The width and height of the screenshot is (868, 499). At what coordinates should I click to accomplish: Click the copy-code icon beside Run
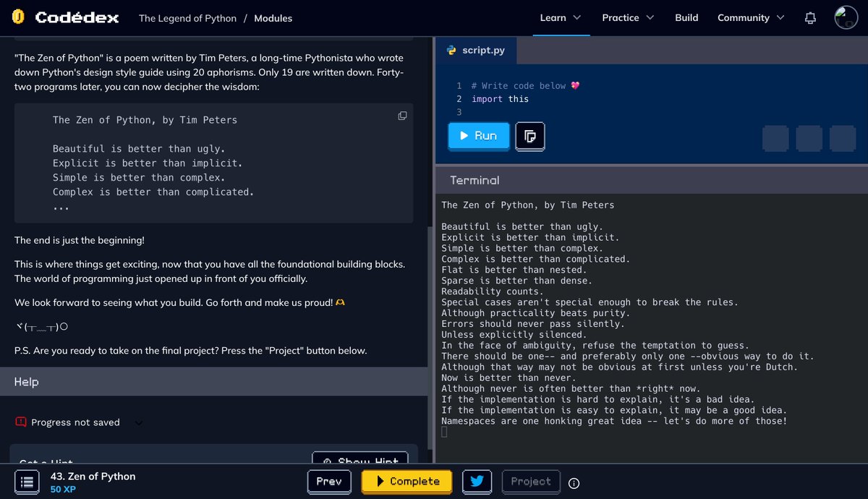pos(530,137)
